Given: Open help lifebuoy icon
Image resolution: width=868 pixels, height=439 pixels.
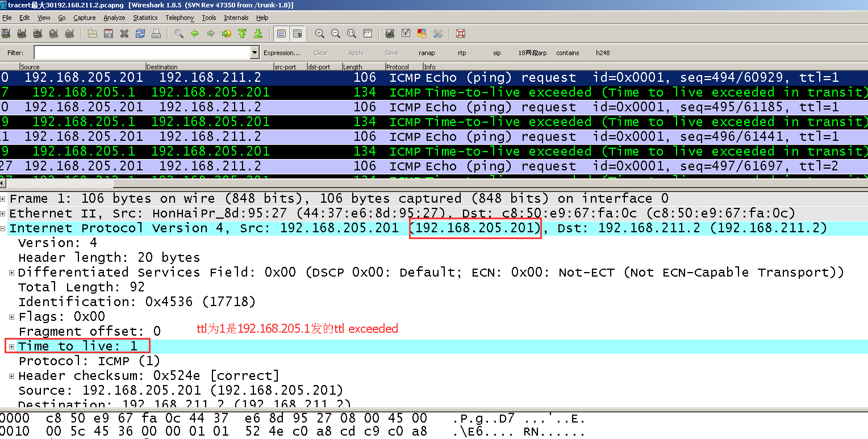Looking at the screenshot, I should point(461,34).
